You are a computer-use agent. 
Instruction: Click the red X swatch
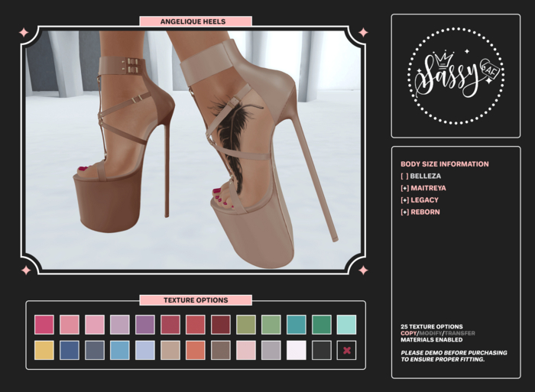pyautogui.click(x=347, y=350)
